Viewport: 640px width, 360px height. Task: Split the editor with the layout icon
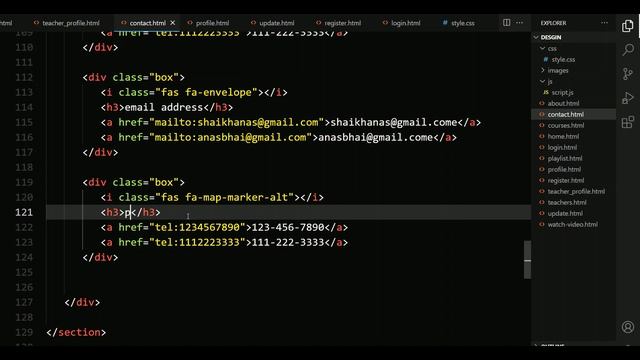[x=507, y=23]
